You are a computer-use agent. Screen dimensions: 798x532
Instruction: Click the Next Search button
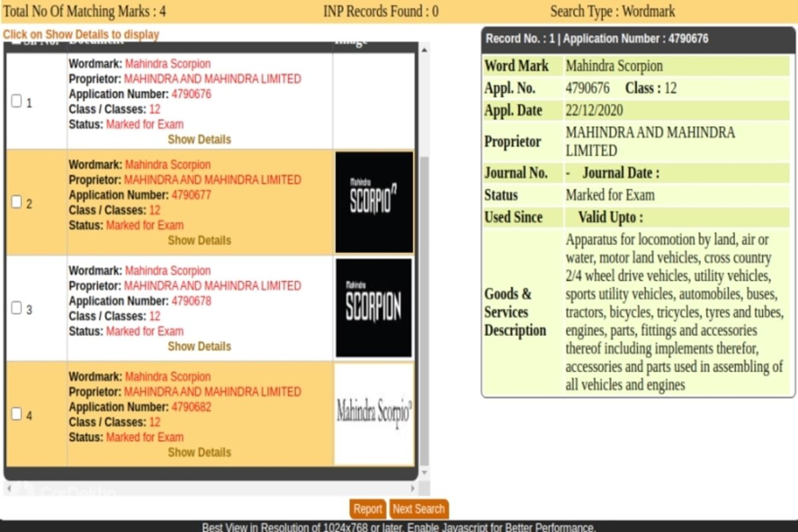coord(418,509)
